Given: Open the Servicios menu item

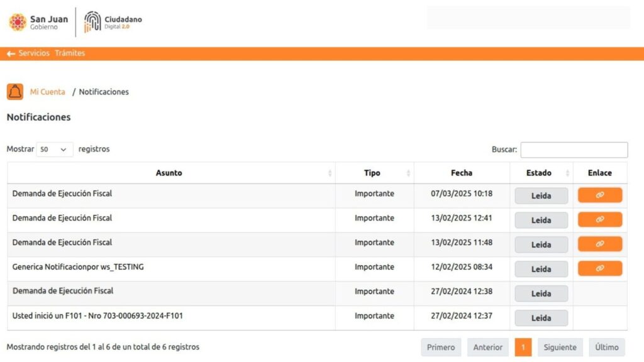Looking at the screenshot, I should click(34, 53).
